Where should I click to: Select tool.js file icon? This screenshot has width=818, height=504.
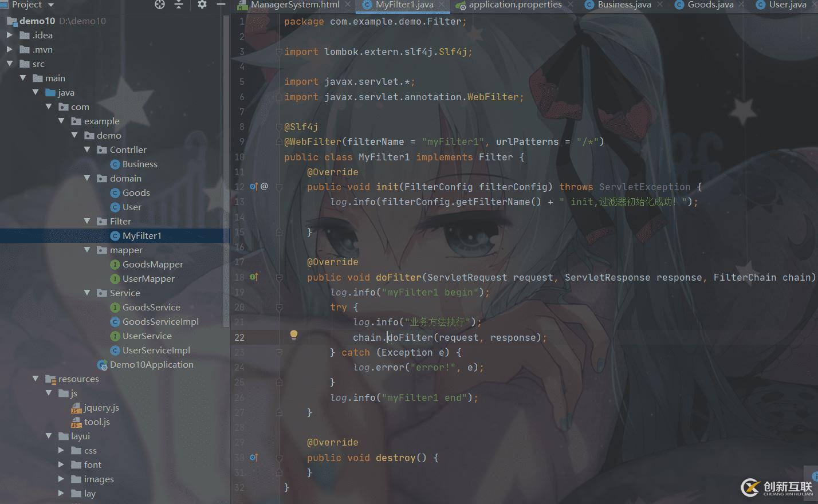coord(76,422)
